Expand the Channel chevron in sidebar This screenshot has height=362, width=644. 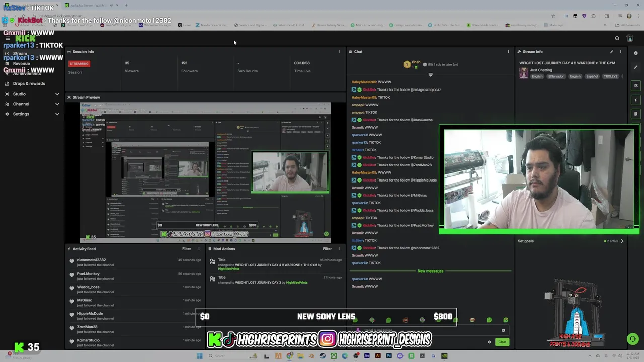coord(57,104)
